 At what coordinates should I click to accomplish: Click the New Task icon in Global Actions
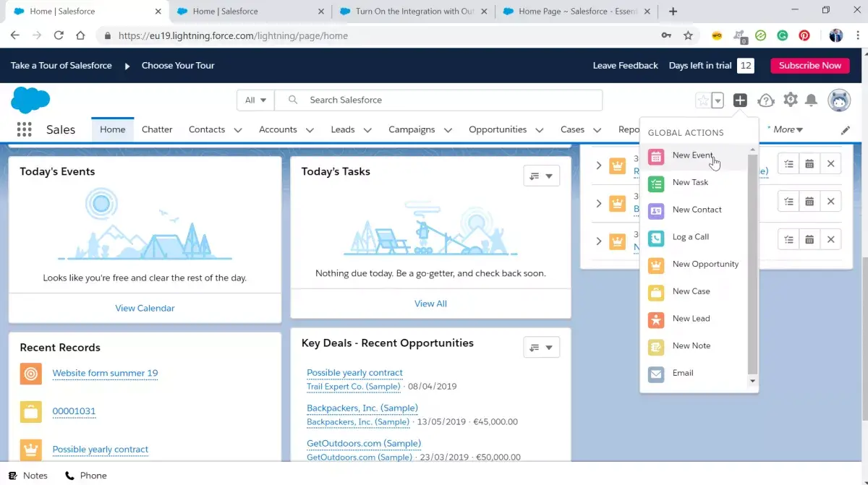point(656,184)
